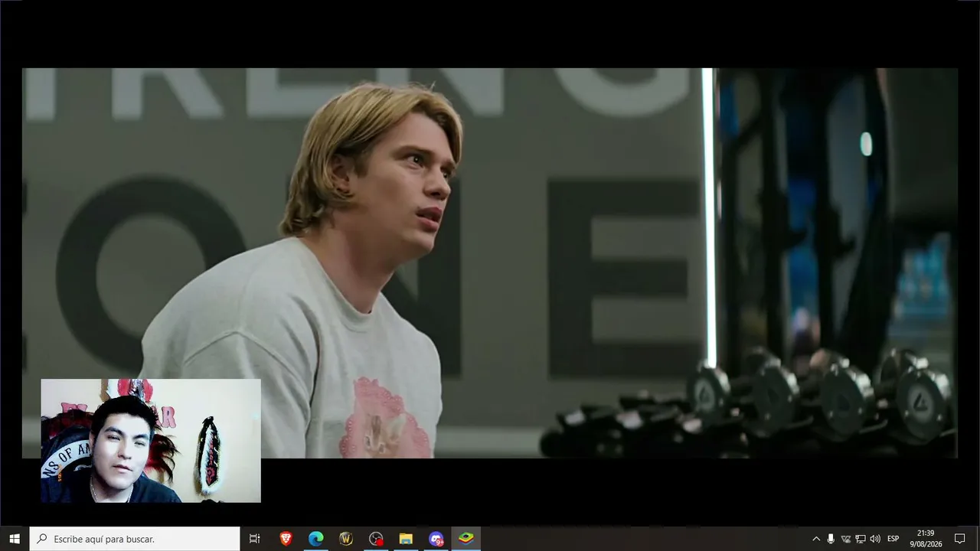Show hidden system tray icons
The height and width of the screenshot is (551, 980).
[815, 539]
